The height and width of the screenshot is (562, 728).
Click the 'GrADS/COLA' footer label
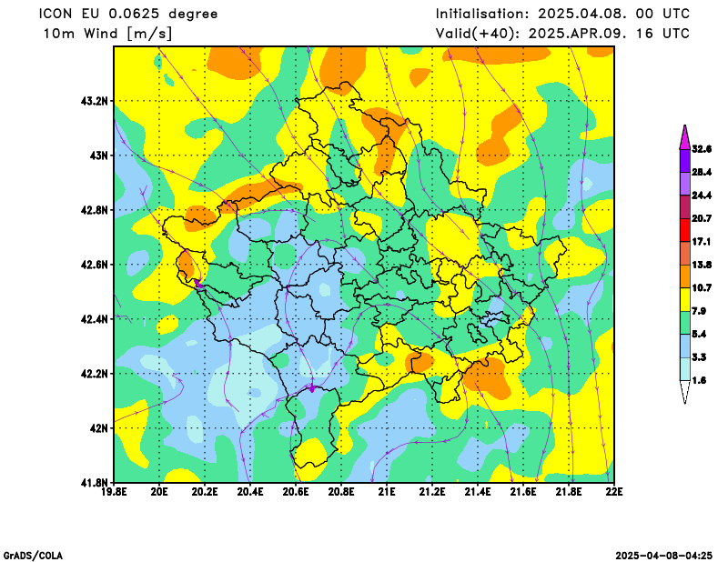(x=33, y=556)
